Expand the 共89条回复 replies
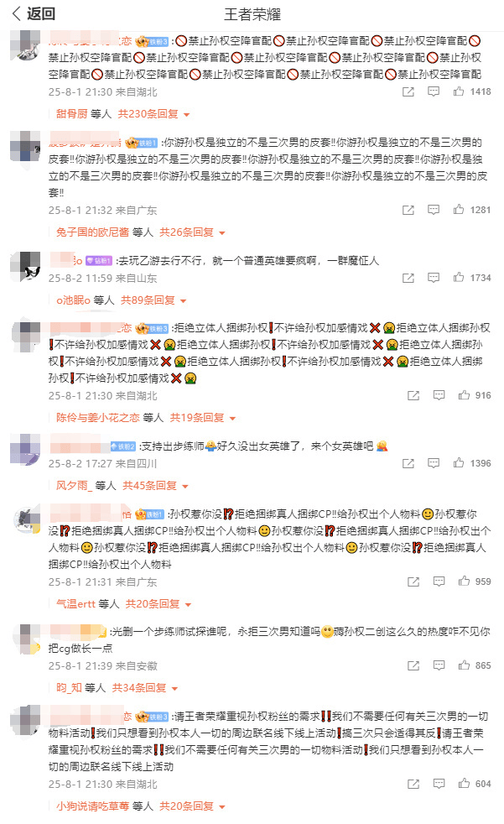The image size is (504, 824). point(153,300)
